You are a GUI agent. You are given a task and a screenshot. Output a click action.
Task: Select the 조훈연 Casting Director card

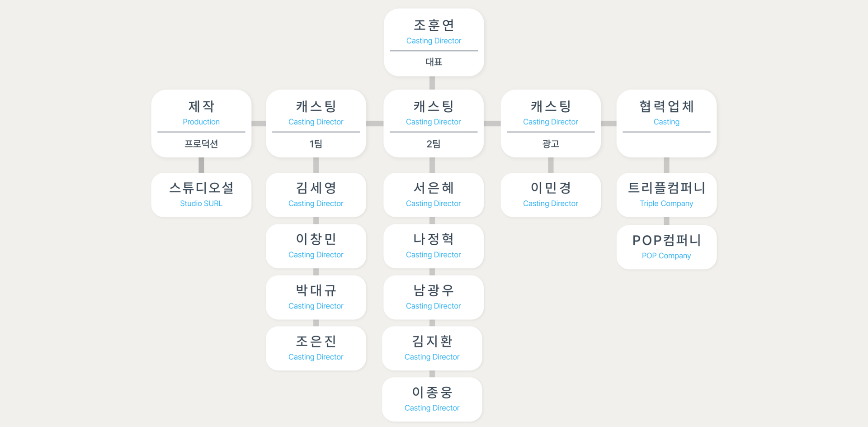(x=434, y=43)
